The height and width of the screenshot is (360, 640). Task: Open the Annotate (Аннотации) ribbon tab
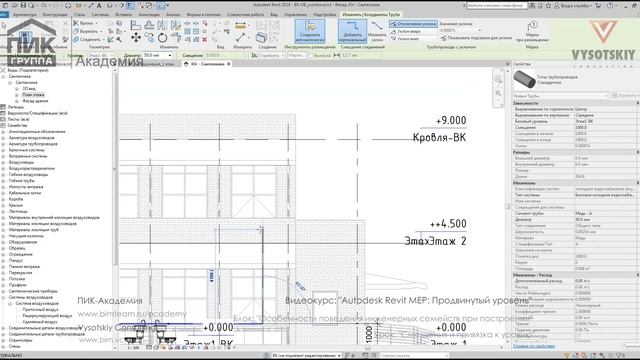click(x=149, y=15)
